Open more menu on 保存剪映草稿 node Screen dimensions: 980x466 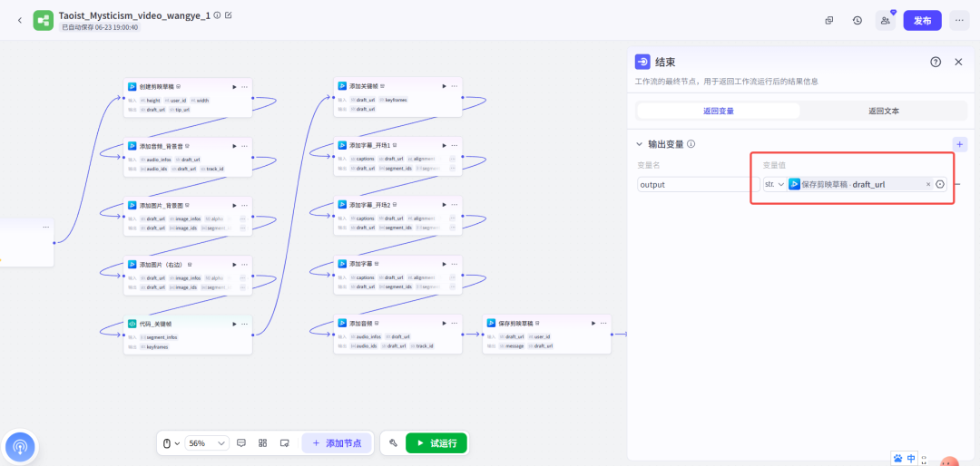(x=603, y=323)
